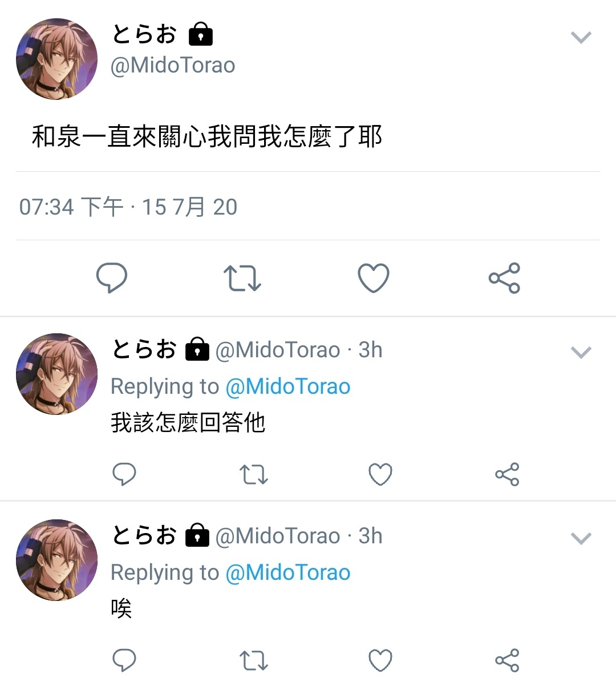Viewport: 616px width, 686px height.
Task: Open profile avatar on main tweet
Action: 56,59
